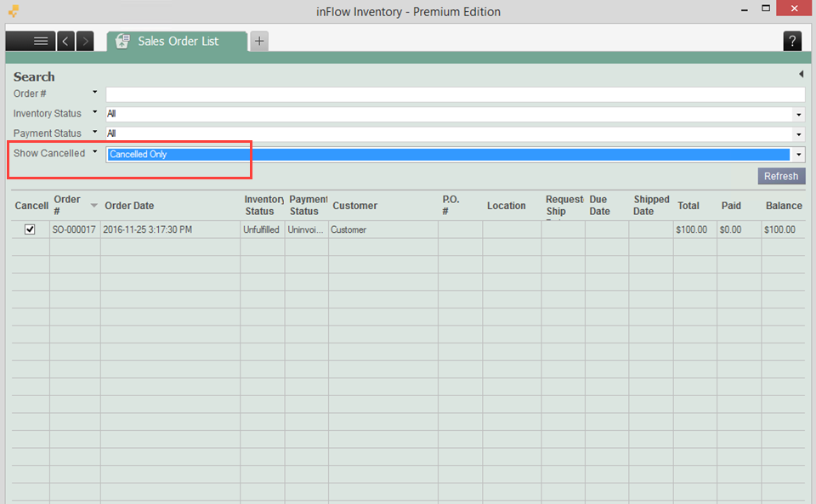Expand the Inventory Status All dropdown

(x=799, y=115)
